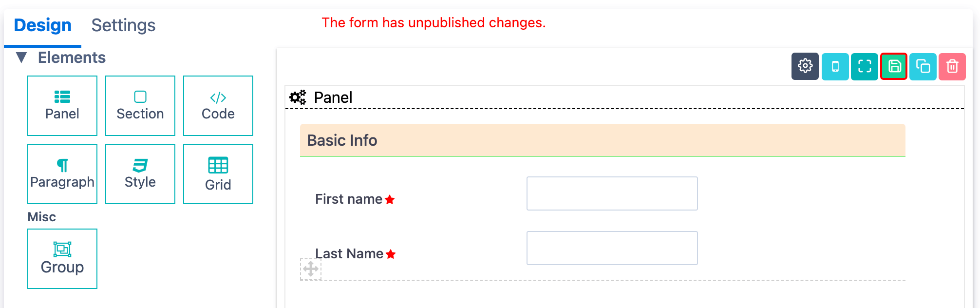This screenshot has width=980, height=308.
Task: Open form settings with the gear icon
Action: pos(805,67)
